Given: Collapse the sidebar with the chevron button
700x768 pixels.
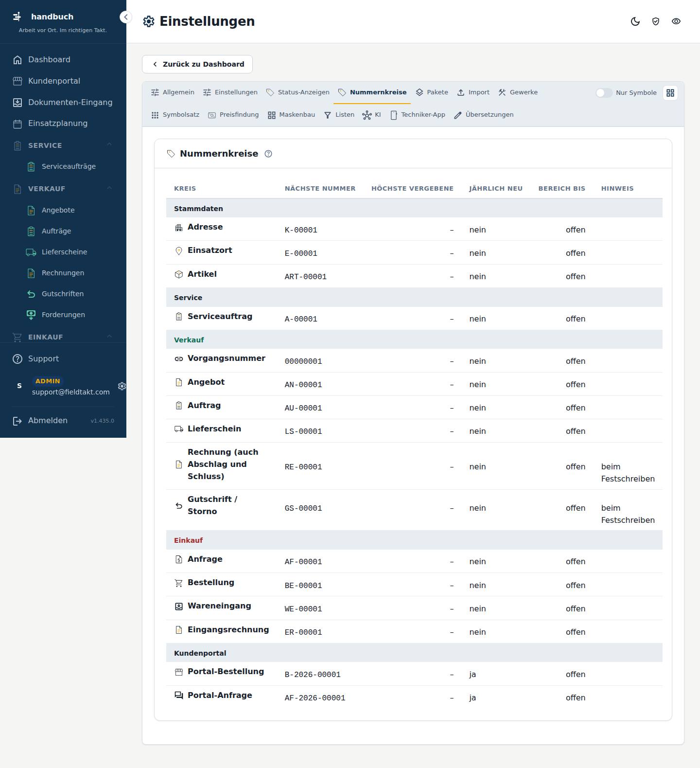Looking at the screenshot, I should click(x=125, y=17).
